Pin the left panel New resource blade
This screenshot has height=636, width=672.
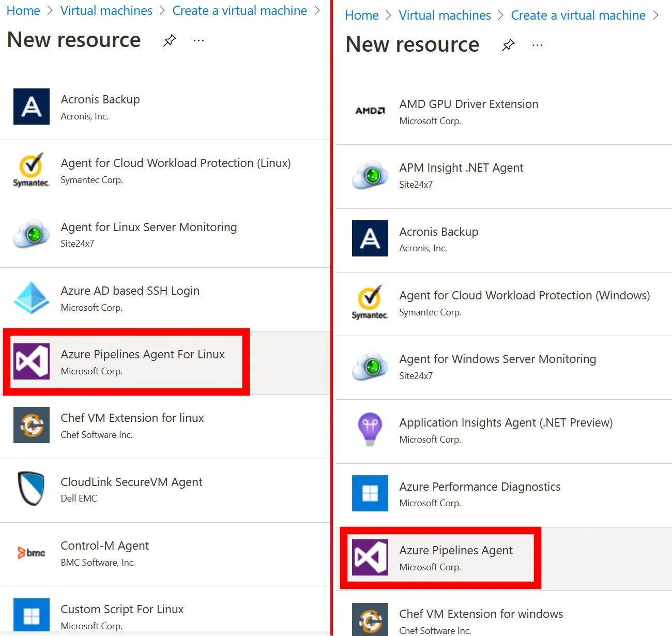coord(170,40)
